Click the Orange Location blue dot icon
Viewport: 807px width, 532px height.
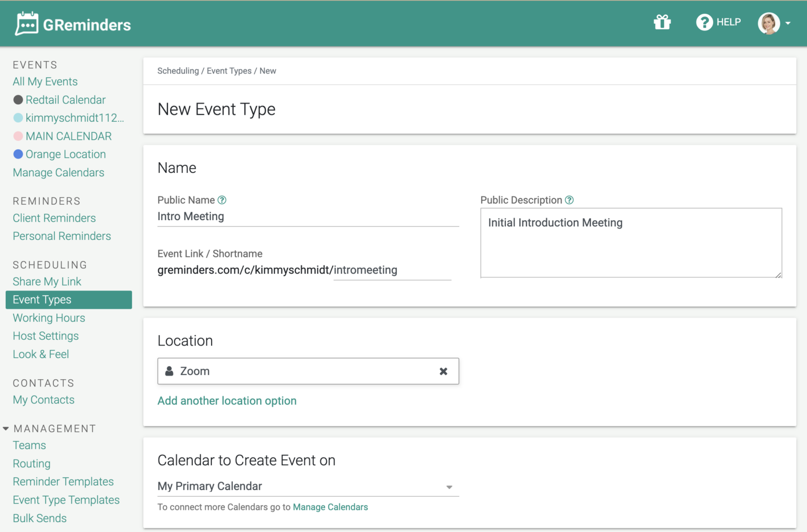pyautogui.click(x=17, y=154)
